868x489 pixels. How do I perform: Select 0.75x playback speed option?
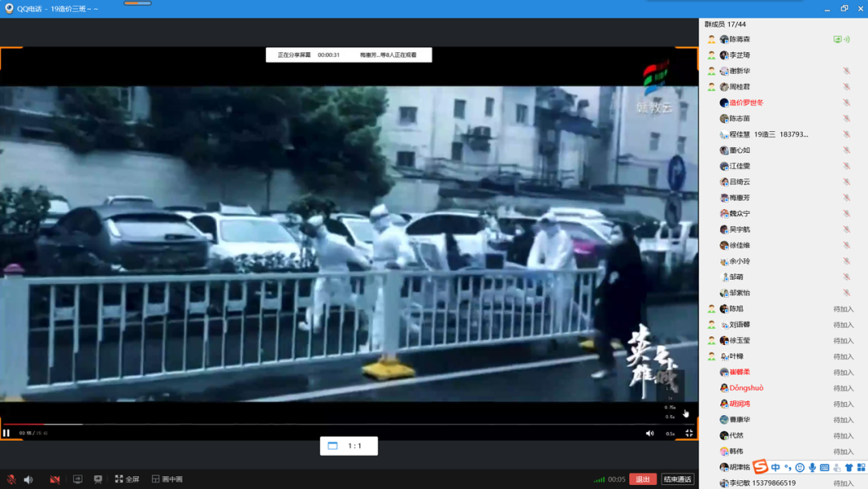click(x=670, y=408)
